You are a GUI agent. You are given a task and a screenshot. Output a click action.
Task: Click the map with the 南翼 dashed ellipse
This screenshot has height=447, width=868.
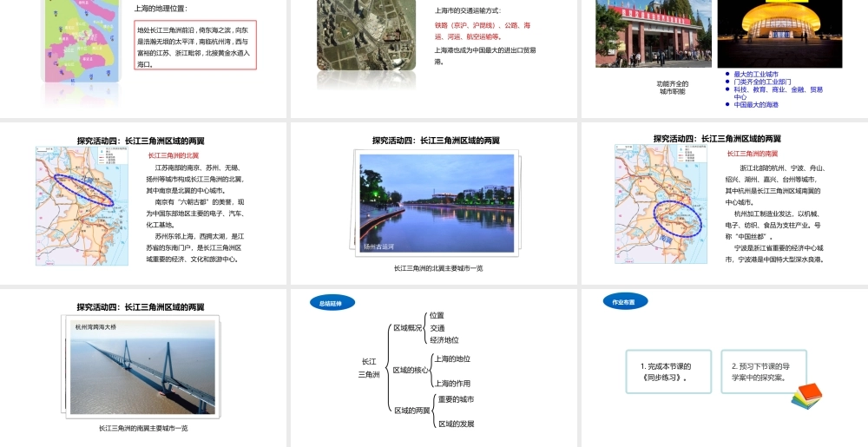(661, 204)
